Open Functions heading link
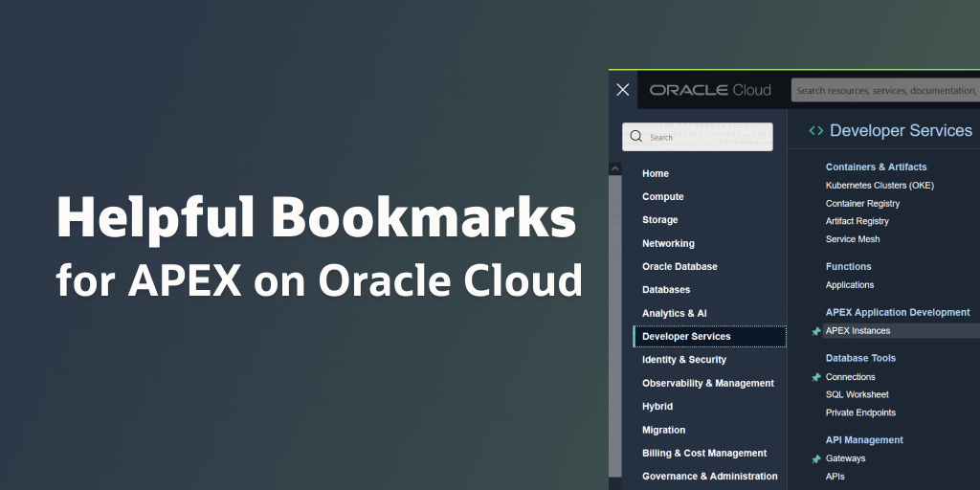980x490 pixels. click(848, 266)
